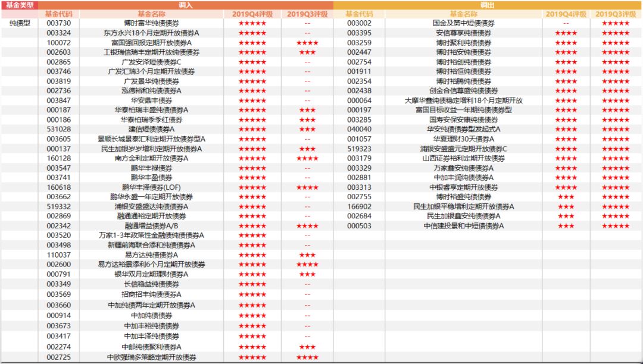Click 基金代码 column header under 调入
The image size is (643, 364).
coord(58,14)
